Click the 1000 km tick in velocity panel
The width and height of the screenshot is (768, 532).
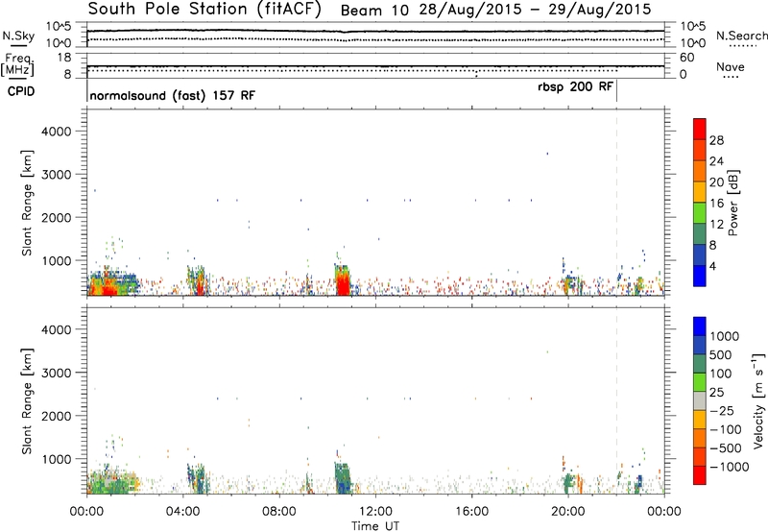(x=57, y=459)
